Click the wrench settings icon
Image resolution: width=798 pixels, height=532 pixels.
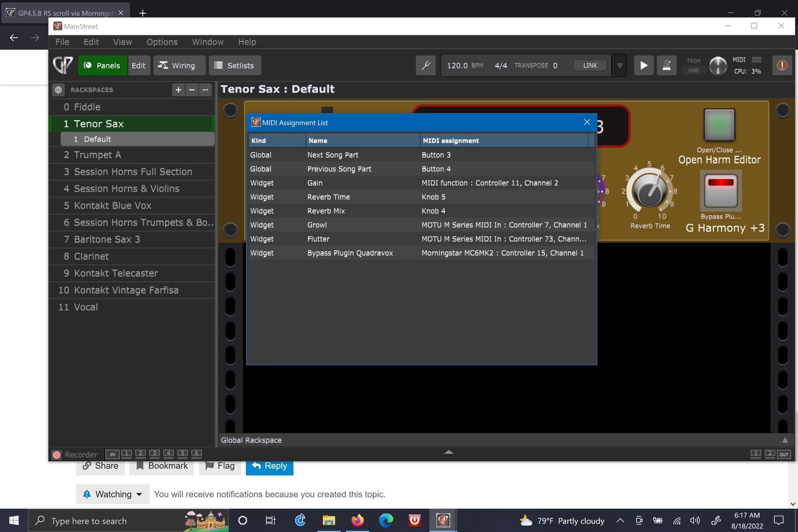(426, 65)
